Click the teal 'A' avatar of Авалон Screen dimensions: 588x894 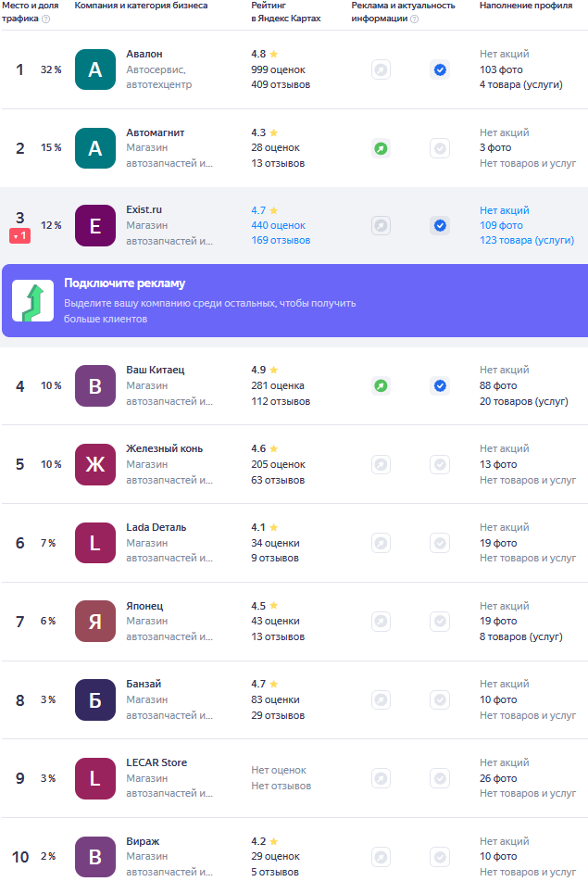pyautogui.click(x=94, y=69)
